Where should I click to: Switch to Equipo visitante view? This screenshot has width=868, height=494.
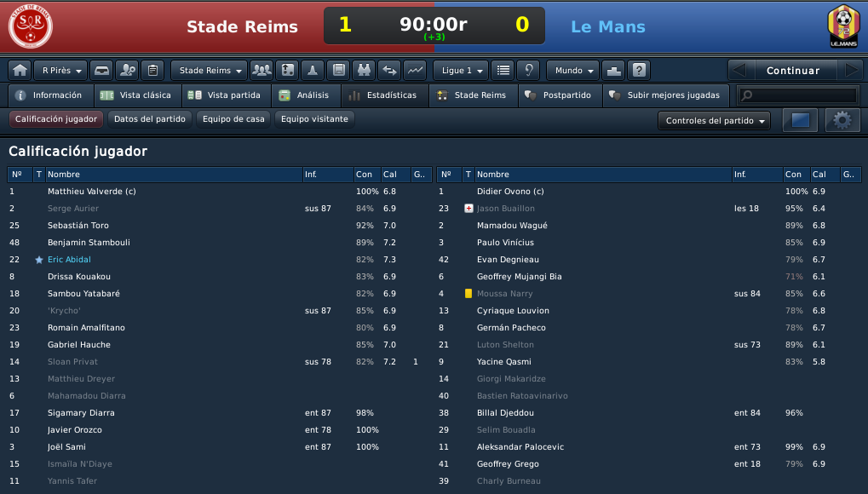coord(314,119)
